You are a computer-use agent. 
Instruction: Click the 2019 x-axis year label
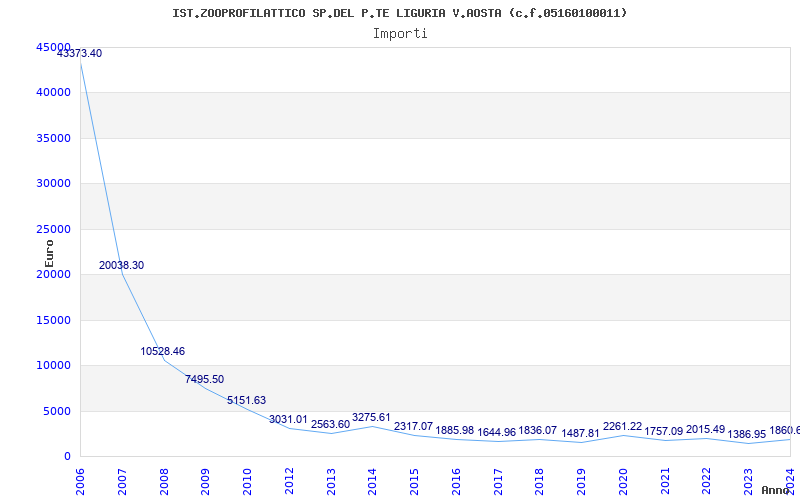[x=581, y=482]
